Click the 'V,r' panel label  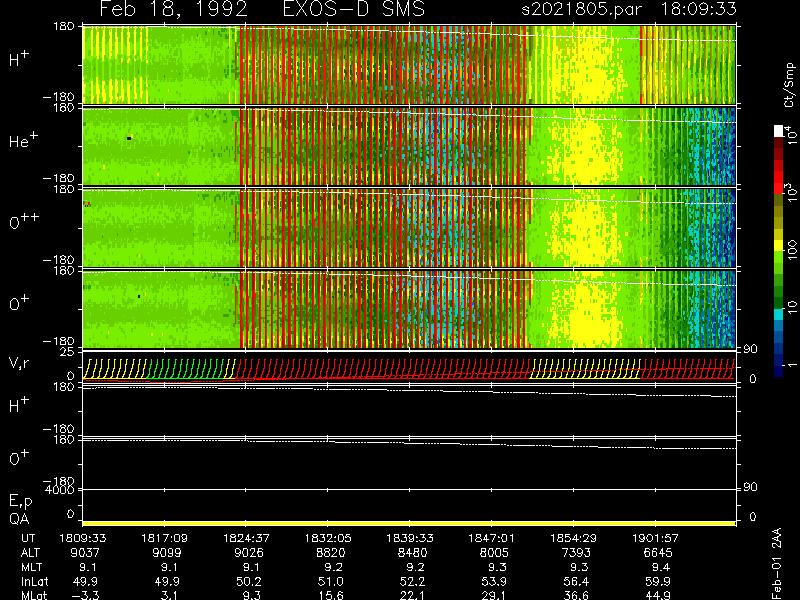point(19,363)
